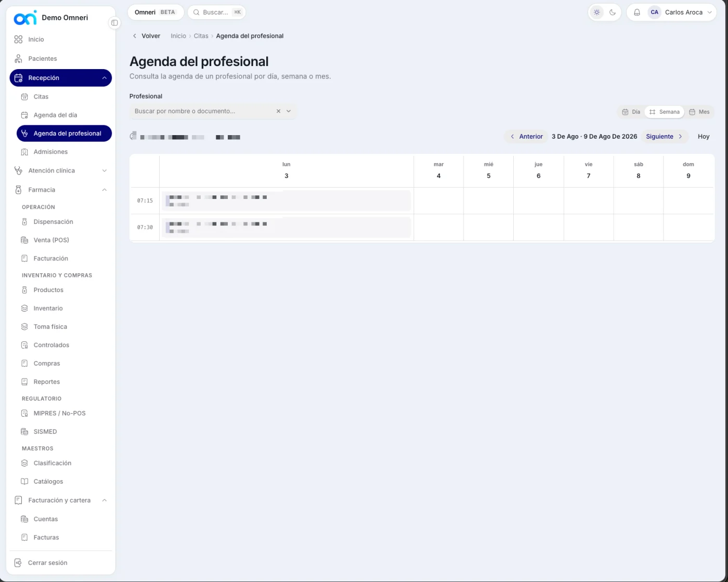Collapse the Recepción section chevron
The width and height of the screenshot is (728, 582).
click(104, 78)
